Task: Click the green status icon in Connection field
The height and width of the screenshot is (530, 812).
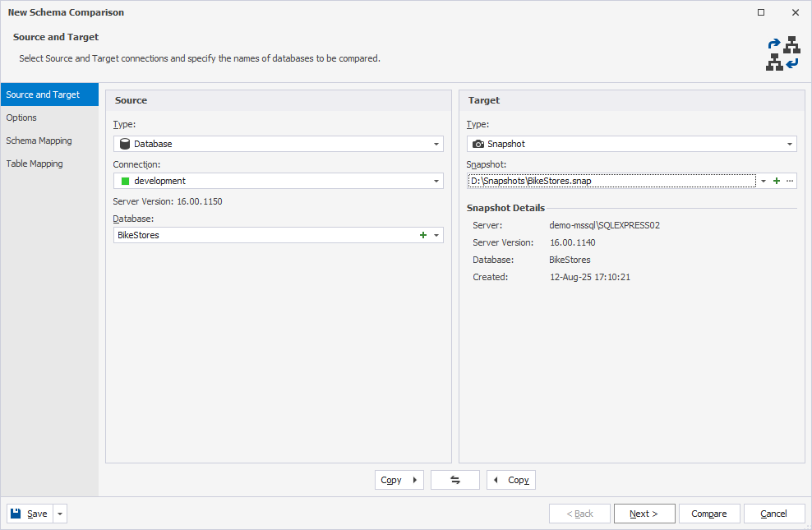Action: tap(125, 181)
